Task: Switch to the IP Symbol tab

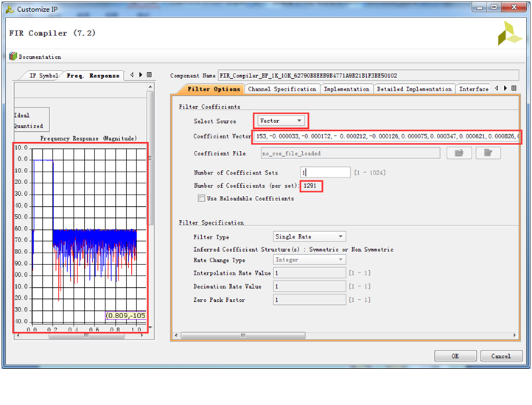Action: tap(43, 75)
